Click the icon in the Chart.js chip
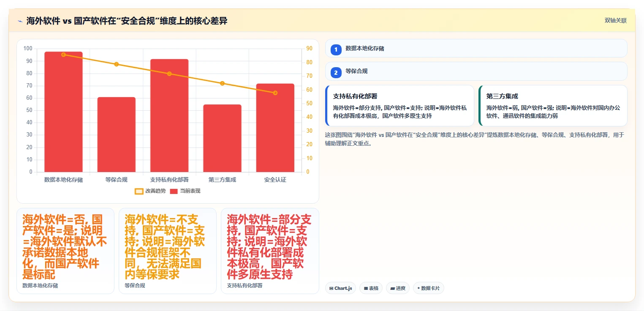Screen dimensions: 644x311 point(331,288)
